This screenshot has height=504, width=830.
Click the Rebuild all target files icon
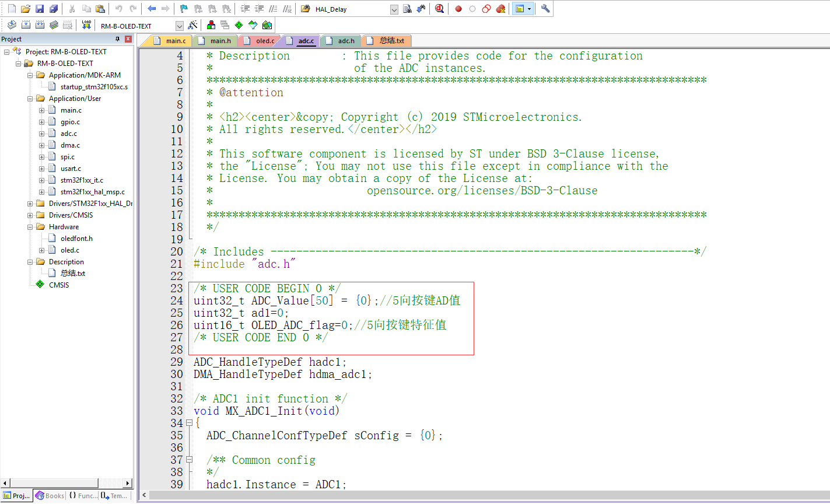coord(40,25)
